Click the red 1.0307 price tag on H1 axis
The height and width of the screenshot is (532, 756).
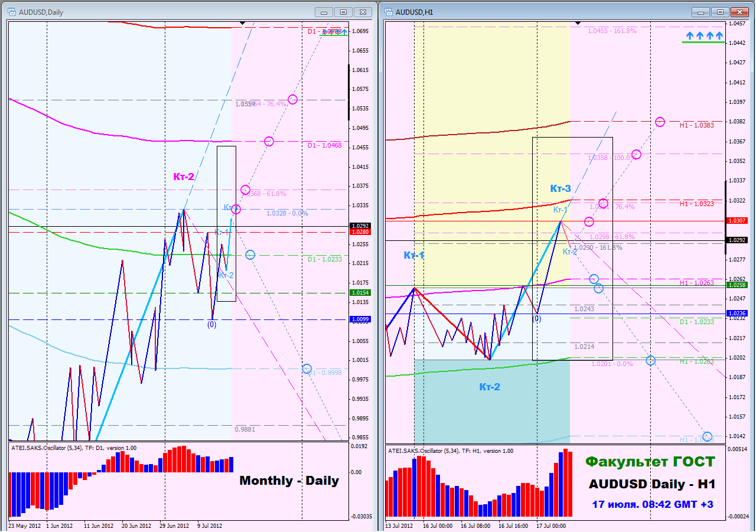click(738, 220)
